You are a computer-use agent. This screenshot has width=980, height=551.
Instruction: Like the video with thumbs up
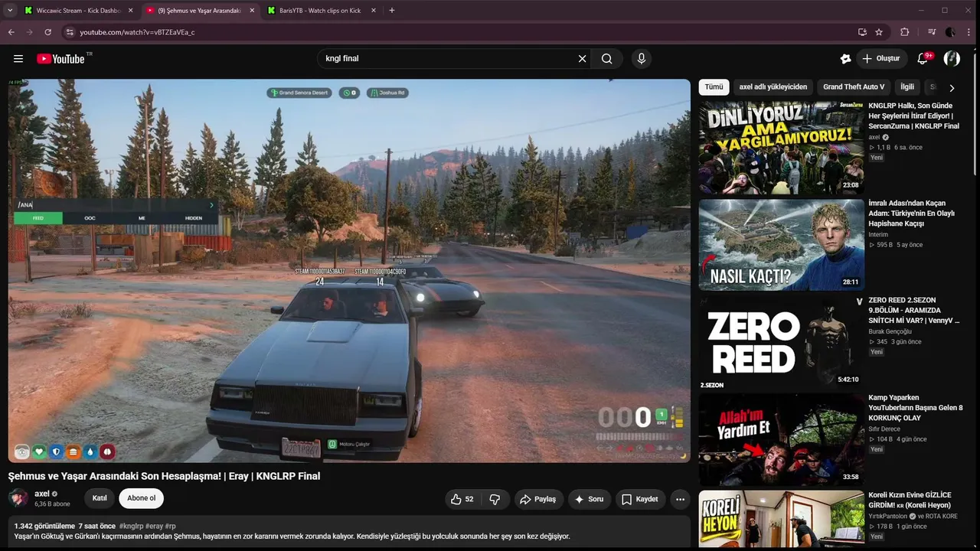click(x=462, y=499)
